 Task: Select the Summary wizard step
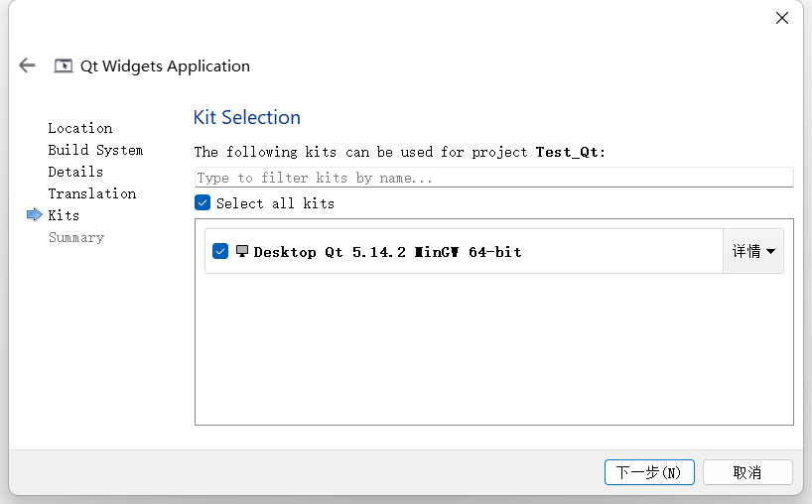(76, 237)
